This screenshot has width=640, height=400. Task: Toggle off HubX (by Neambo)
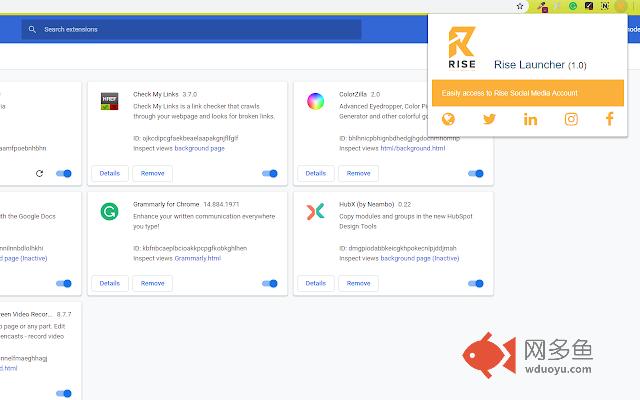click(x=476, y=283)
